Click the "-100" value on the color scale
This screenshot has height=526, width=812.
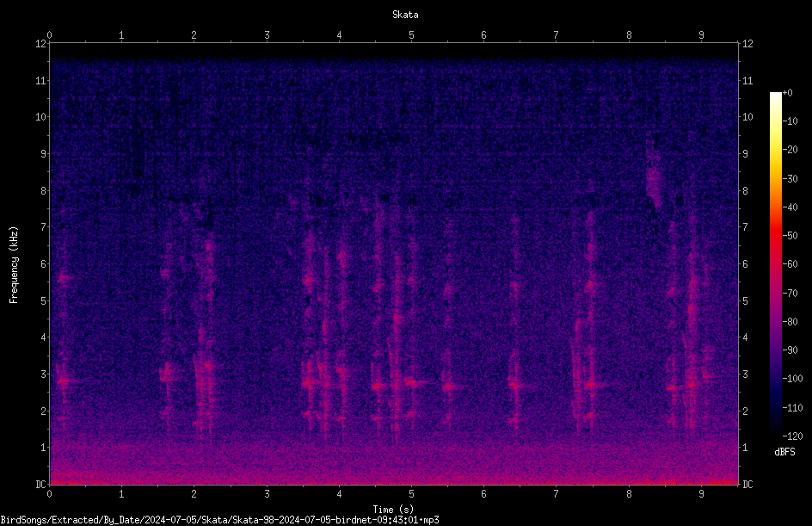(x=792, y=379)
